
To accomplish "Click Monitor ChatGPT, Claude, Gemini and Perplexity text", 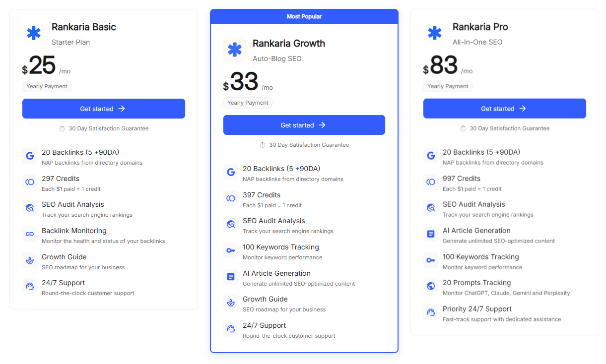I will pyautogui.click(x=506, y=293).
